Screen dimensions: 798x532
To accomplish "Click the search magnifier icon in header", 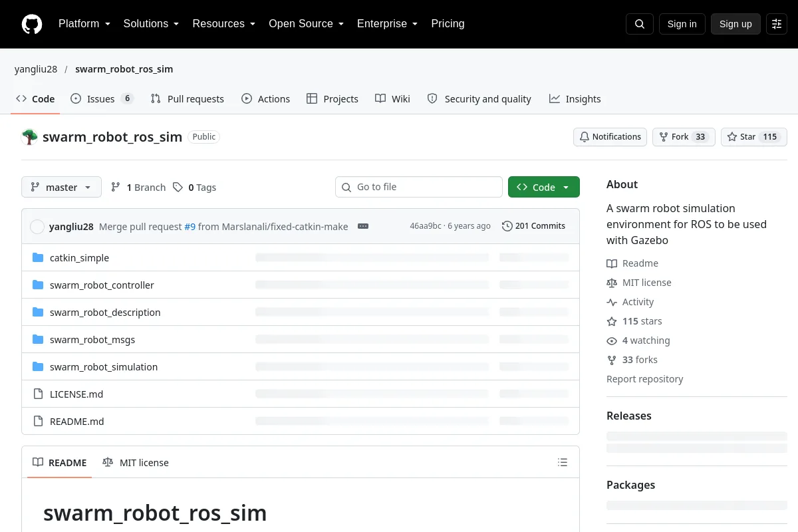I will tap(640, 24).
